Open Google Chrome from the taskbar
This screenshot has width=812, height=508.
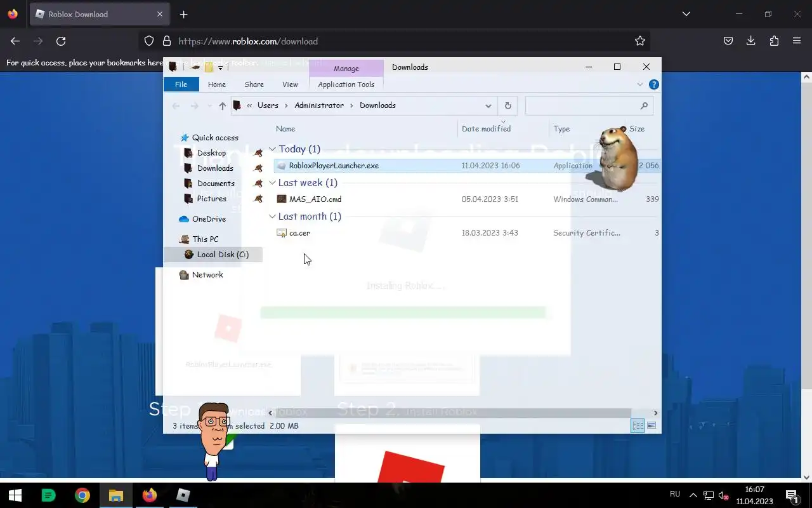(x=82, y=495)
